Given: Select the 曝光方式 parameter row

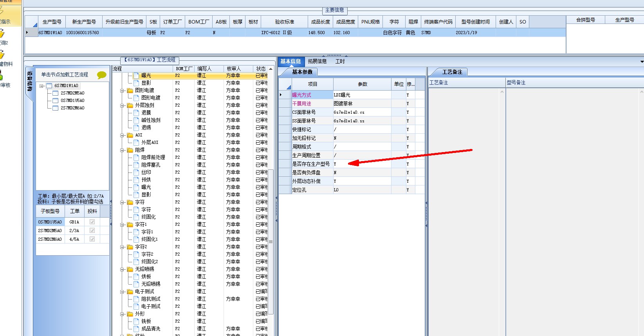Looking at the screenshot, I should click(x=352, y=95).
